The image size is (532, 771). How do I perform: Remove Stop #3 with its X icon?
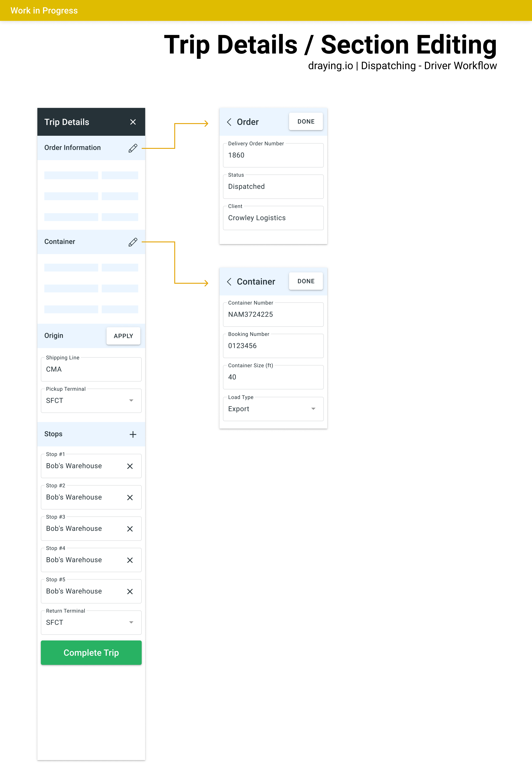(130, 529)
